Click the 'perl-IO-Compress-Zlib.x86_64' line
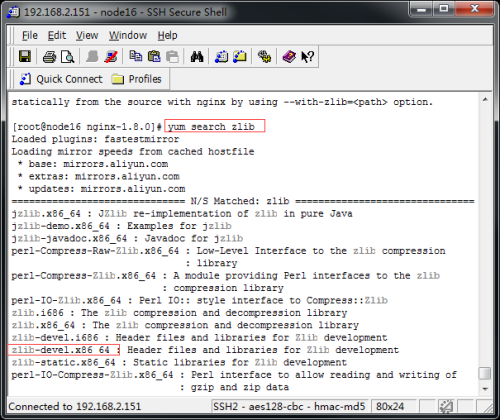The height and width of the screenshot is (420, 500). [234, 375]
